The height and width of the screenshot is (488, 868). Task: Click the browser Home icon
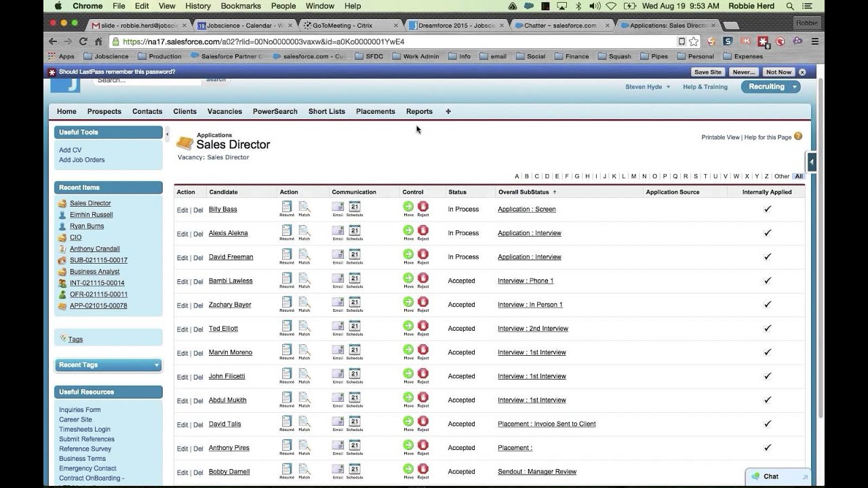(x=98, y=41)
